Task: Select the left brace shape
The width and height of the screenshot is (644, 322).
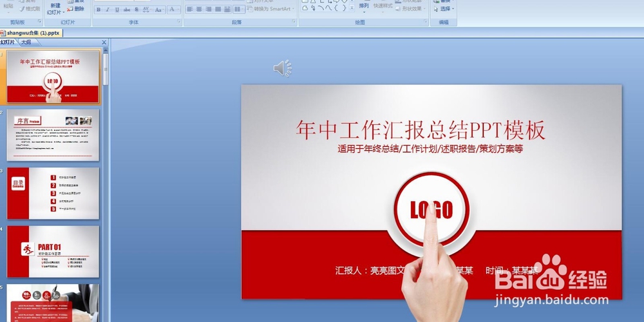Action: (x=336, y=8)
